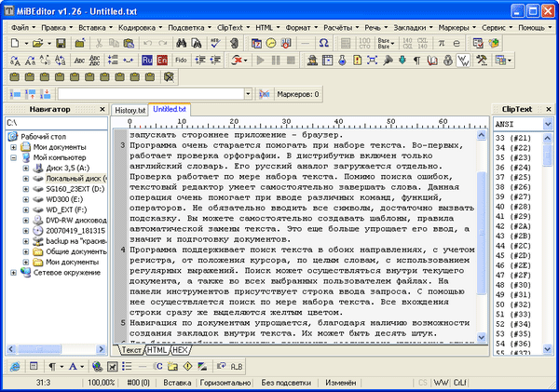
Task: Click the padlock icon in toolbar
Action: coord(448,61)
